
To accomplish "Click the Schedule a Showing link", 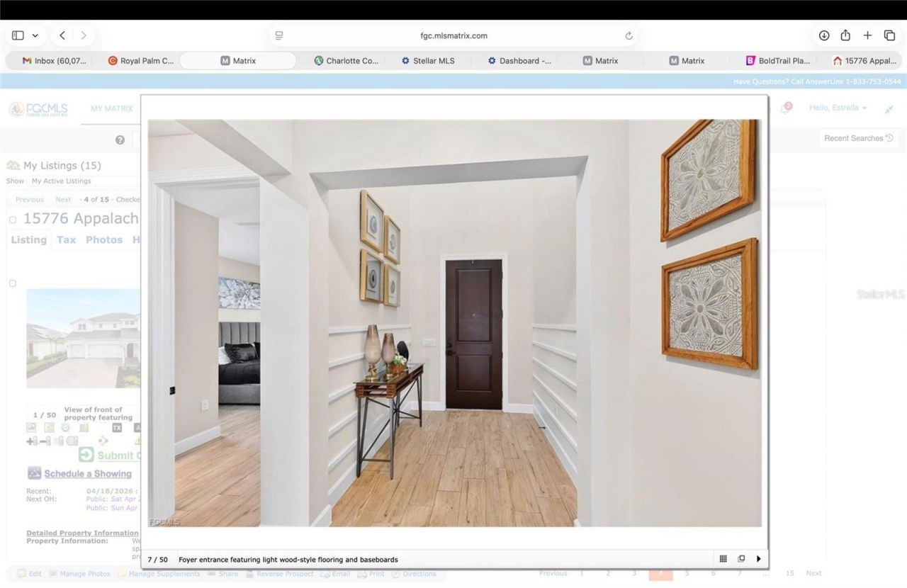I will click(89, 473).
